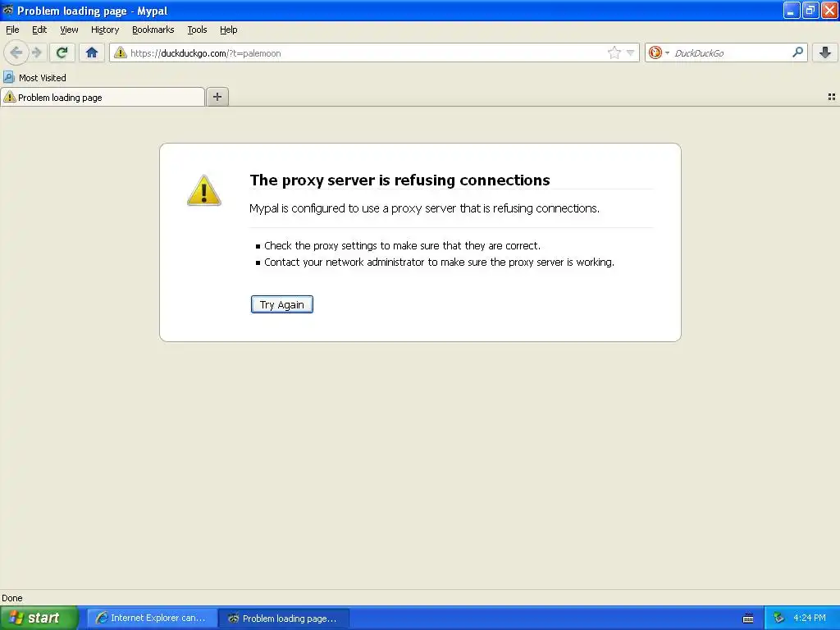Click the Mypal Problem loading page taskbar item
This screenshot has width=840, height=630.
pyautogui.click(x=284, y=618)
